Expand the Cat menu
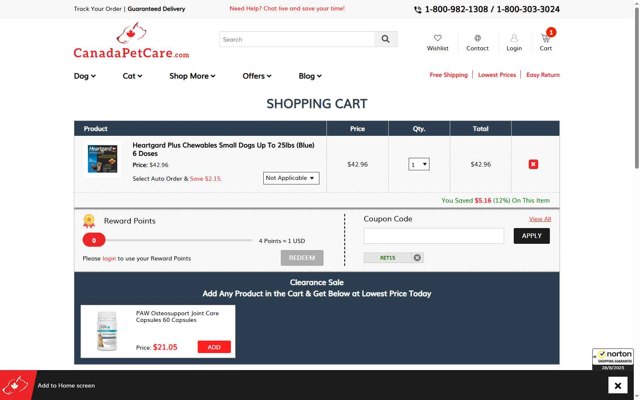 [x=132, y=76]
